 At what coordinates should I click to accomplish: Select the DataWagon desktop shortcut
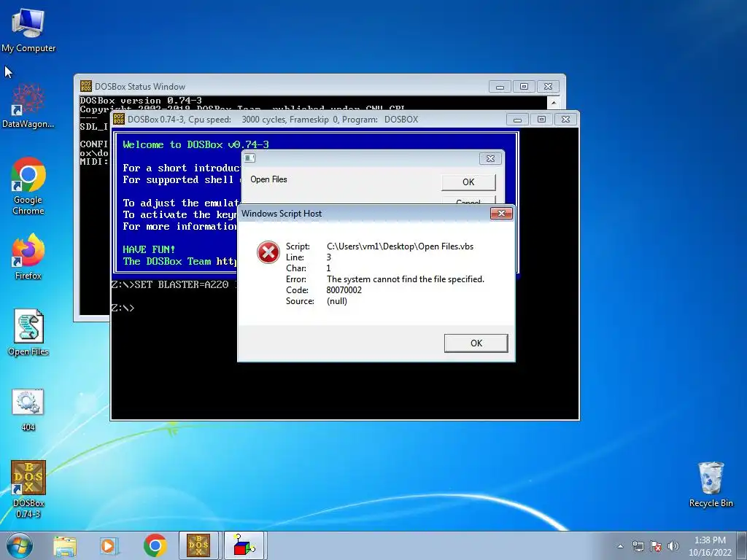coord(28,106)
